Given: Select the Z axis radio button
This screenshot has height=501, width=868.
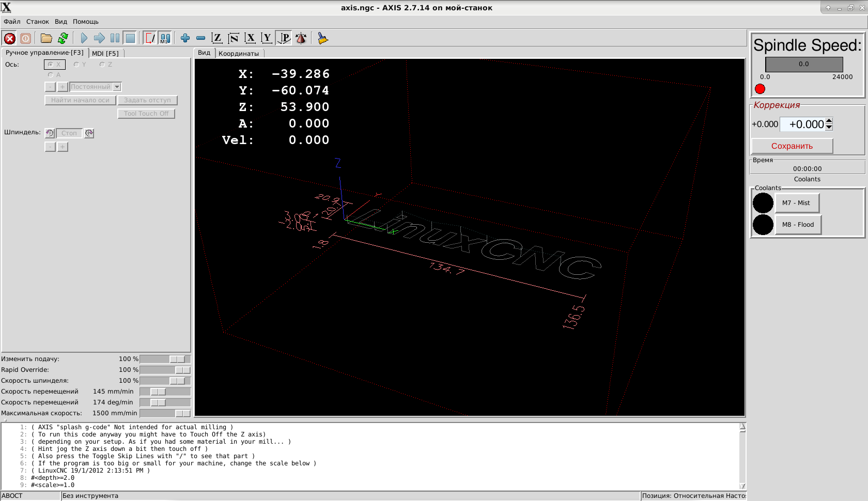Looking at the screenshot, I should pyautogui.click(x=105, y=65).
